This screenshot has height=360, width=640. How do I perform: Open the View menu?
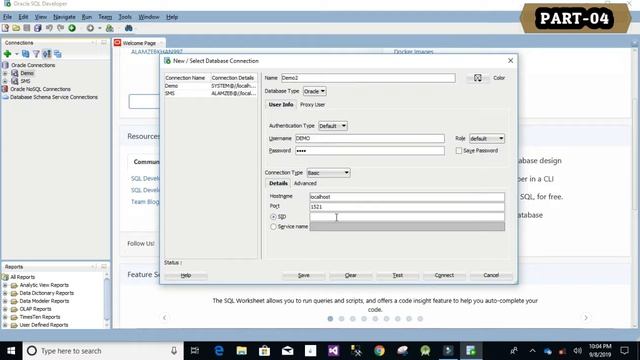[x=40, y=17]
